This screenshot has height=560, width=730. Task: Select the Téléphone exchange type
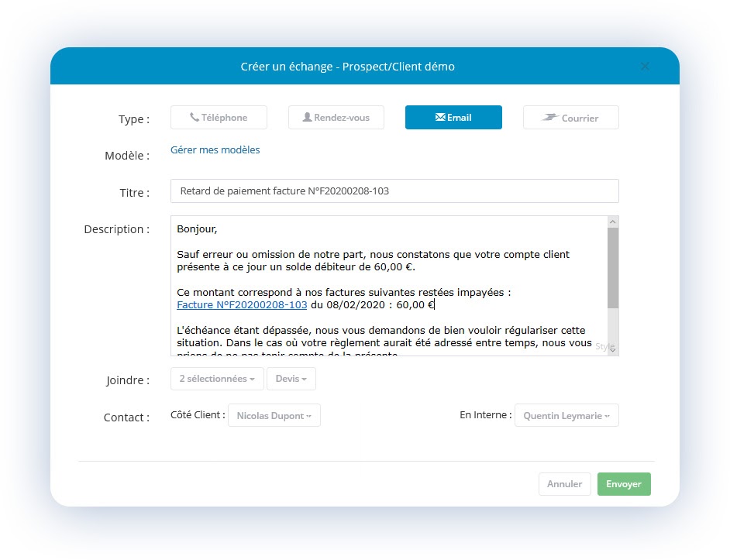(x=219, y=117)
